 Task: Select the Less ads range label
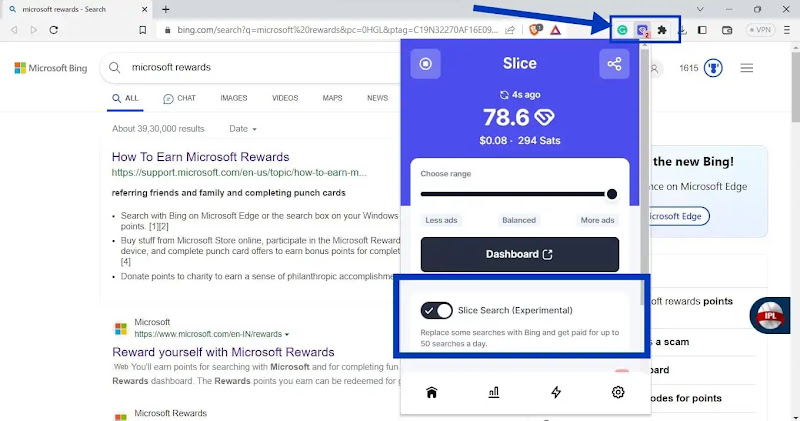pyautogui.click(x=441, y=220)
